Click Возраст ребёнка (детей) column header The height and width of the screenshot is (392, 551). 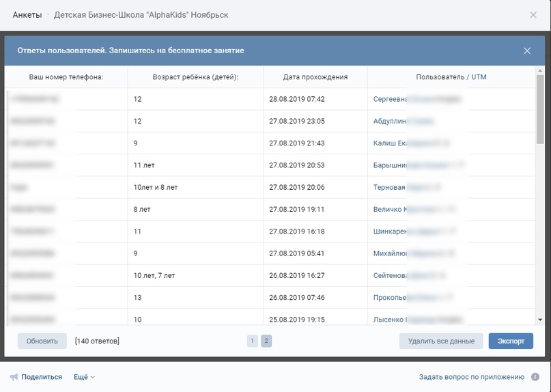click(195, 77)
